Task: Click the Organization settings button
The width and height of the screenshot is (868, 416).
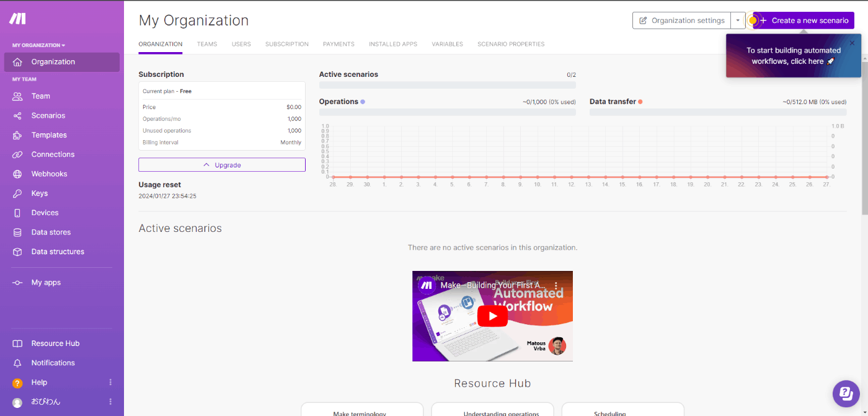Action: (681, 20)
